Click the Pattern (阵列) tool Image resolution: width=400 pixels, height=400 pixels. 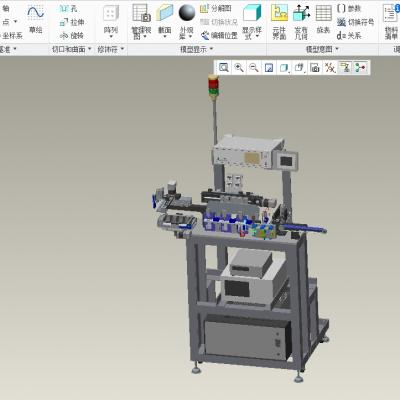(111, 21)
